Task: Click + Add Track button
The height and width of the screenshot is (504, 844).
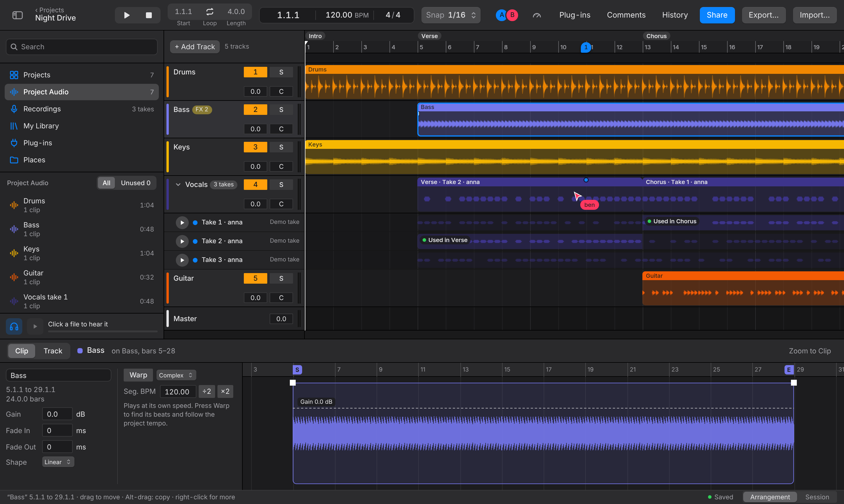Action: click(195, 47)
